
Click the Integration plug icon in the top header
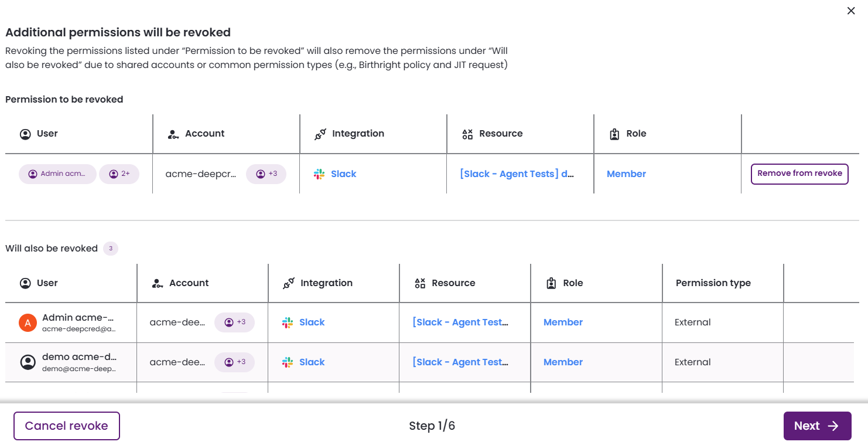[320, 134]
